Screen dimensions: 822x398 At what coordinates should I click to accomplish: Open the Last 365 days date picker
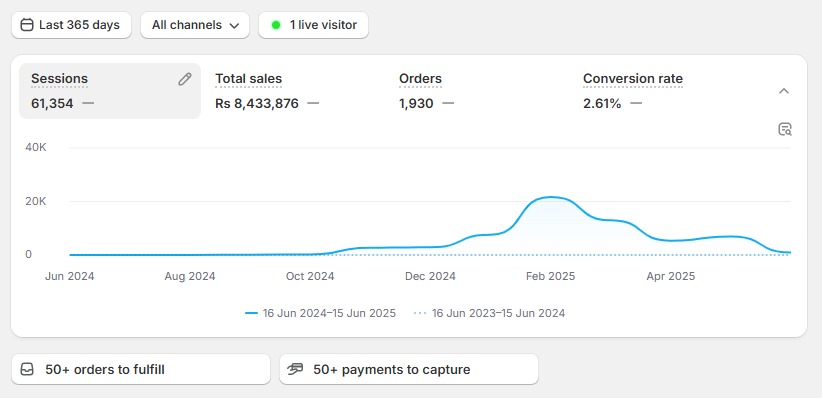tap(71, 25)
